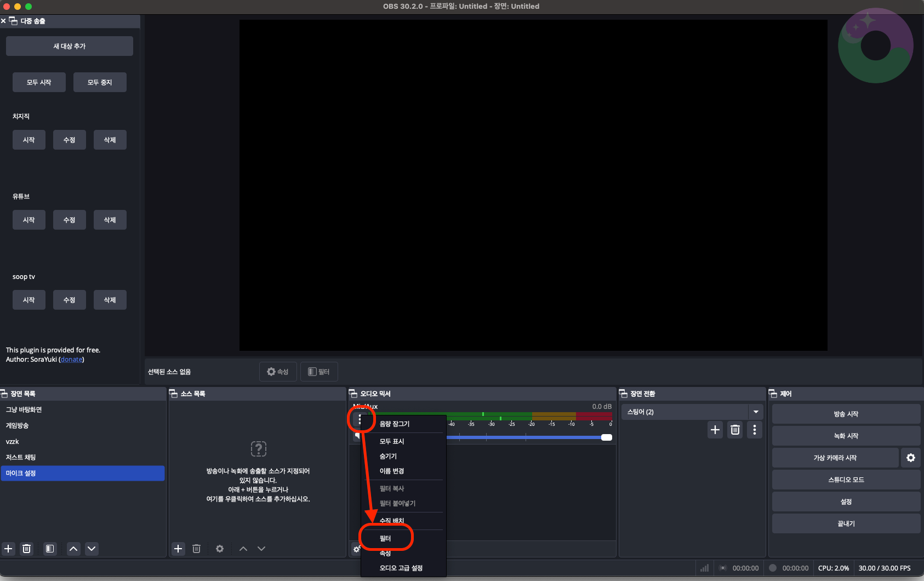Open 오디오 고급 설정 from context menu
The image size is (924, 581).
(403, 568)
